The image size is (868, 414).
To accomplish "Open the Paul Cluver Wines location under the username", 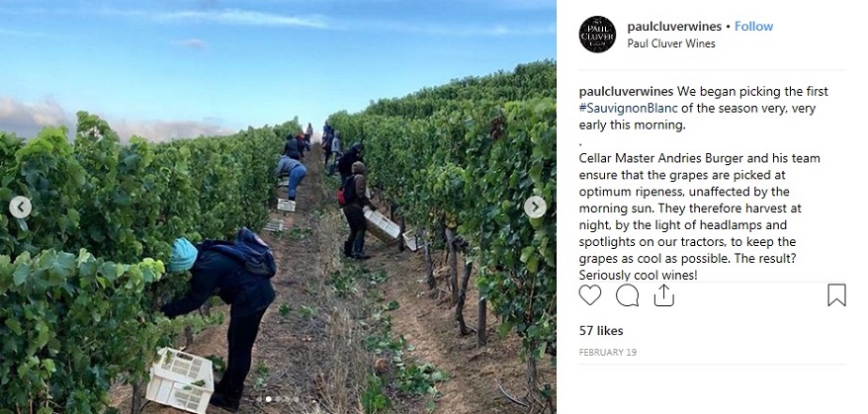I will pos(671,43).
